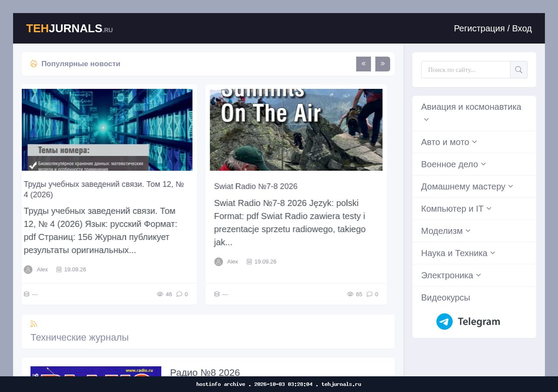This screenshot has width=558, height=392.
Task: Expand Авто и мото category
Action: (x=474, y=142)
